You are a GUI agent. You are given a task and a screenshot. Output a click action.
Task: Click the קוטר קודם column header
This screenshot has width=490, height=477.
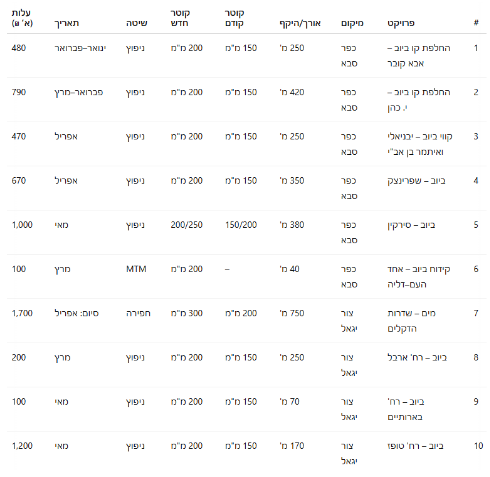[234, 18]
